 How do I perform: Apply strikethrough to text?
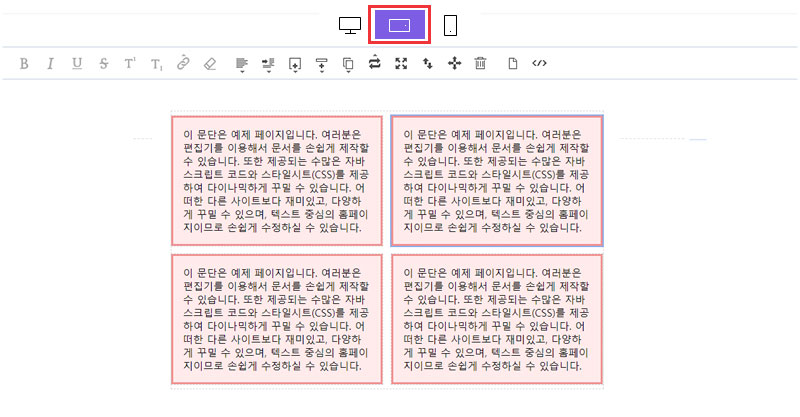[x=104, y=64]
